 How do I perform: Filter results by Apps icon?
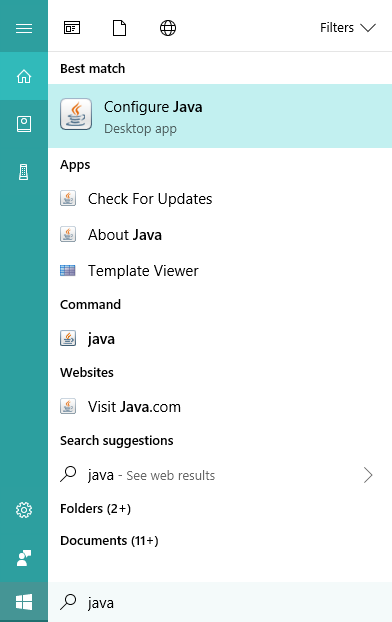(72, 28)
